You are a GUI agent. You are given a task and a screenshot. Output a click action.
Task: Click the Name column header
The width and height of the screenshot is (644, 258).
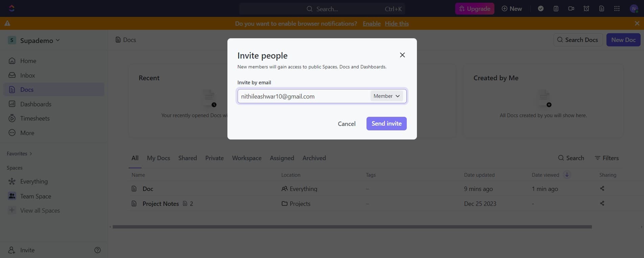138,175
